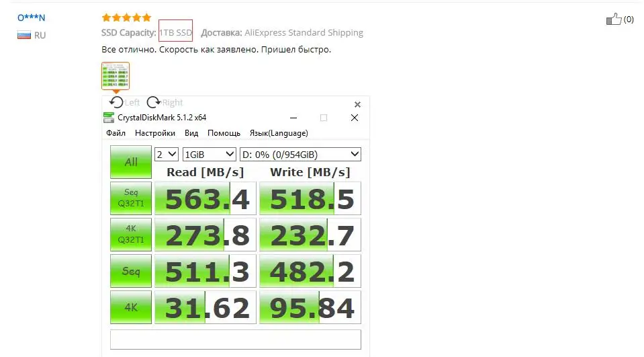The image size is (644, 357).
Task: Open the test size dropdown showing 1GiB
Action: 210,155
